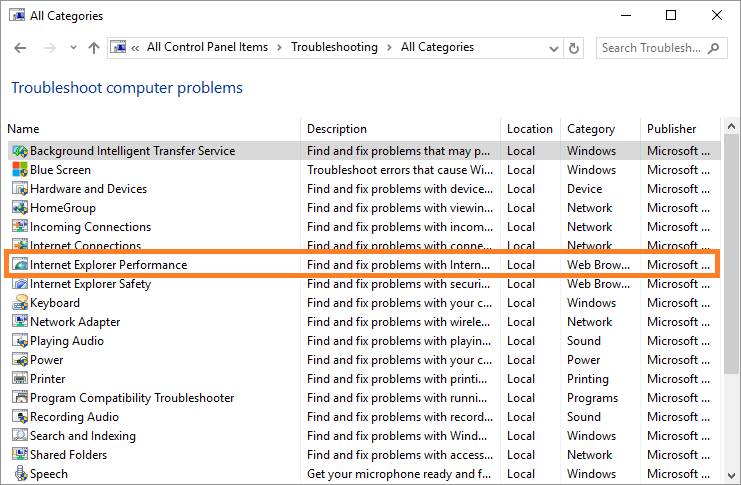Click the Internet Explorer Safety icon
The width and height of the screenshot is (741, 485).
click(20, 284)
